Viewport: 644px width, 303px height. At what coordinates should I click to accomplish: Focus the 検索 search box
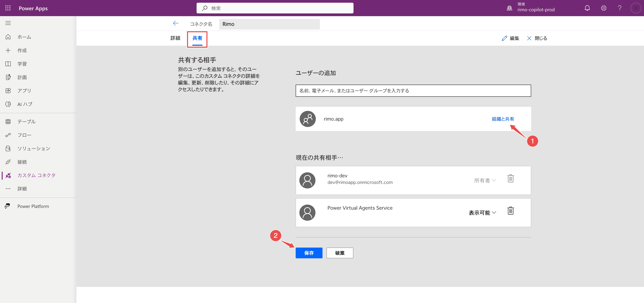[275, 8]
